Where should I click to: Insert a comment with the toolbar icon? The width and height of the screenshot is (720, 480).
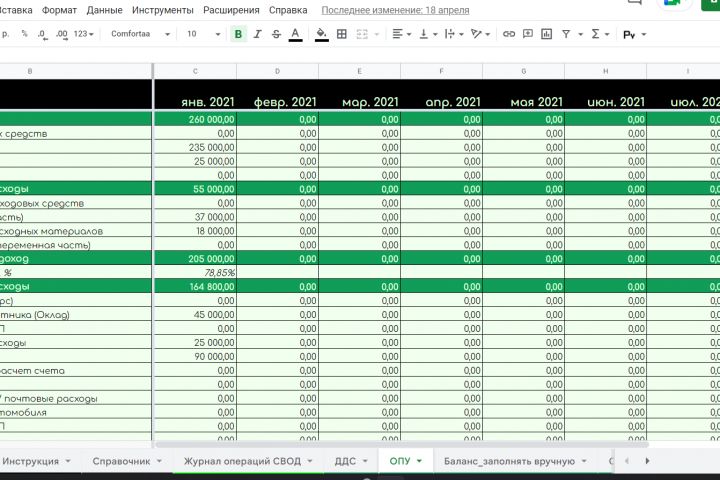coord(528,34)
